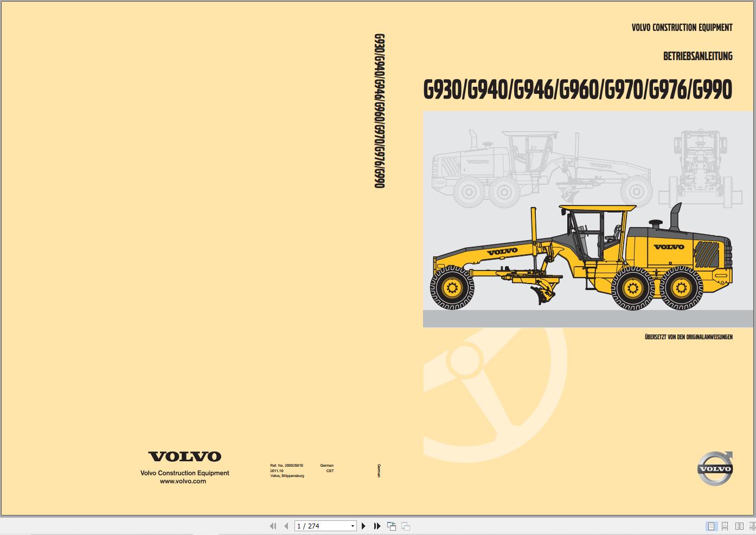
Task: Click the www.volvo.com web address
Action: tap(184, 481)
